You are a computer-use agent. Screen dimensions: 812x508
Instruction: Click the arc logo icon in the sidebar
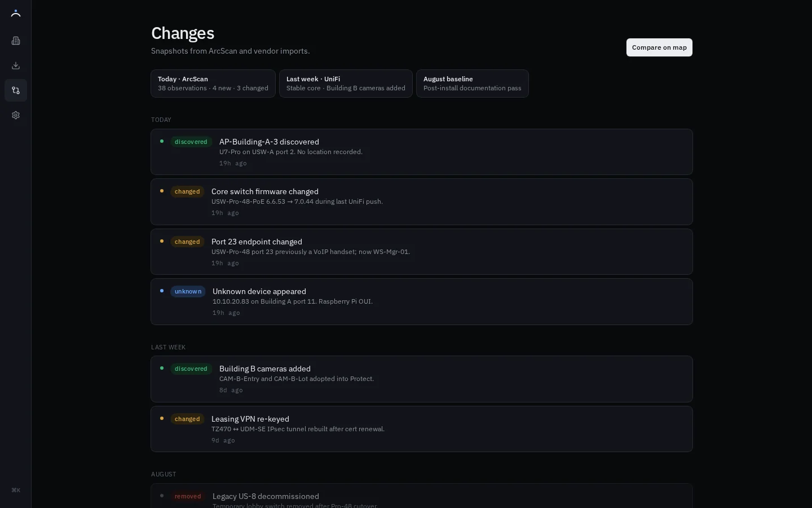16,13
